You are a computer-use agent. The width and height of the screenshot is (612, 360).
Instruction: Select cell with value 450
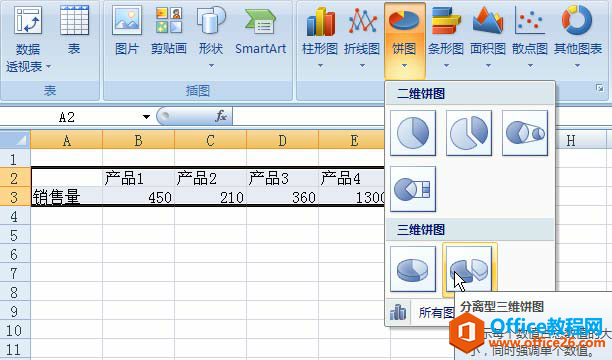pos(139,197)
